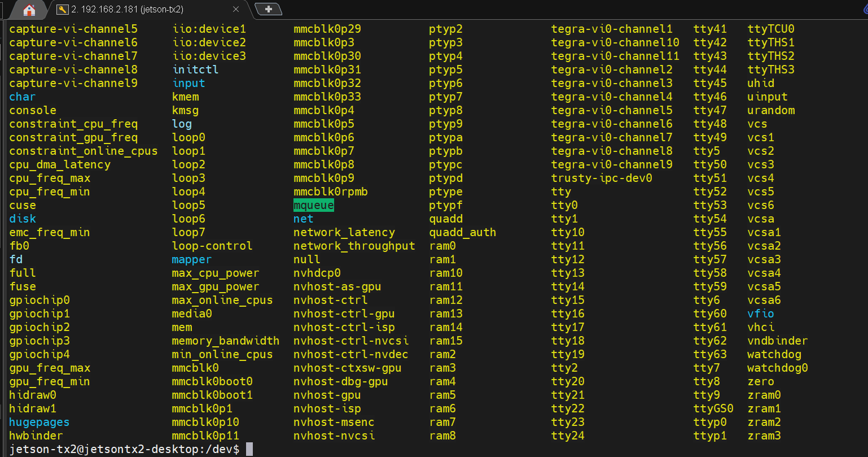Click the blue vfio directory entry
Viewport: 868px width, 457px height.
coord(760,314)
